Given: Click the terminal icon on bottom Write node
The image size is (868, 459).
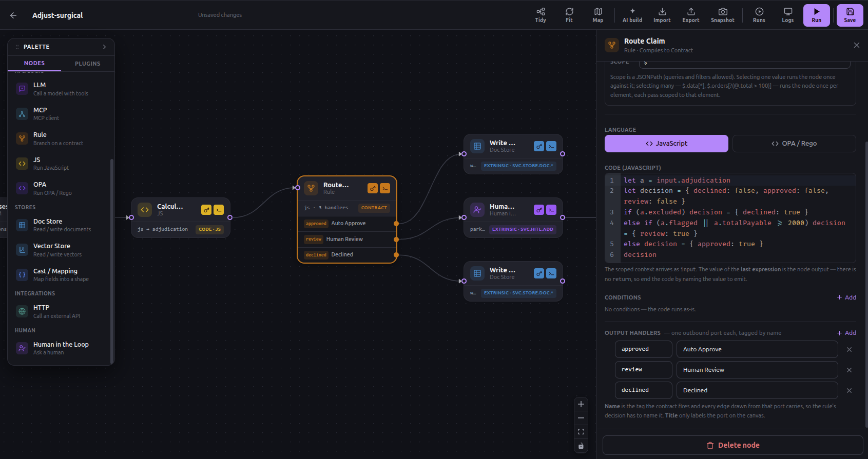Looking at the screenshot, I should pos(551,273).
